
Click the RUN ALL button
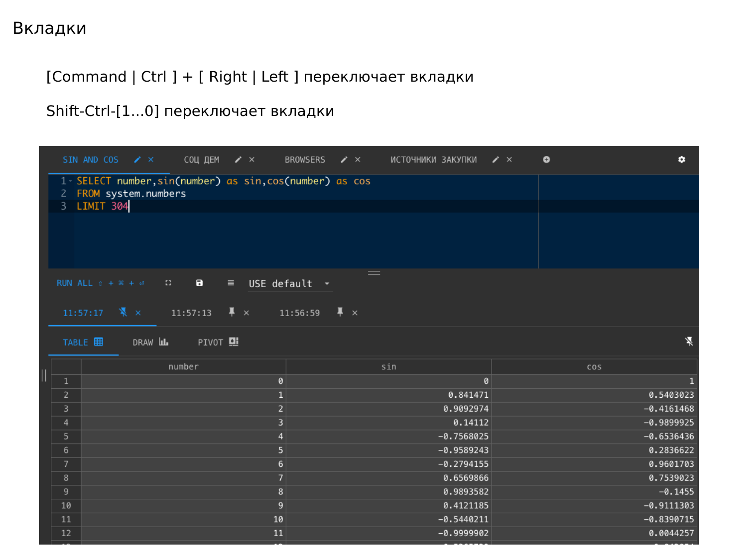pos(75,283)
